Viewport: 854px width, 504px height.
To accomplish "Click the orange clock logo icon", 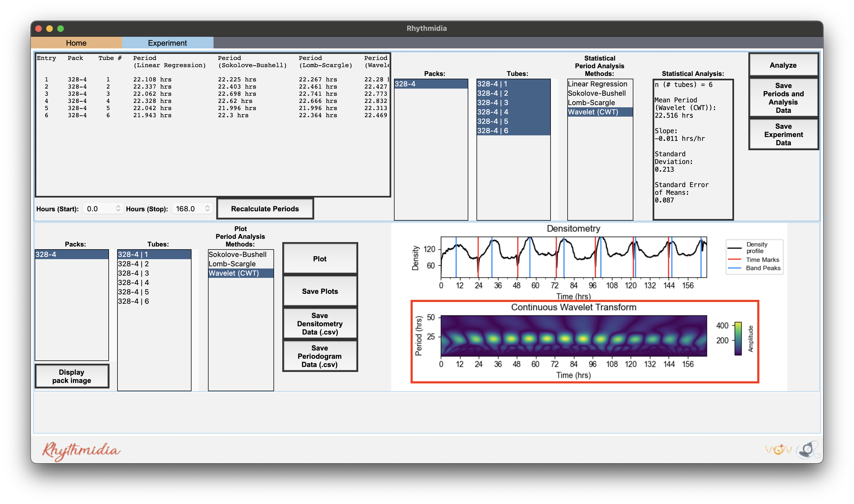I will tap(778, 450).
